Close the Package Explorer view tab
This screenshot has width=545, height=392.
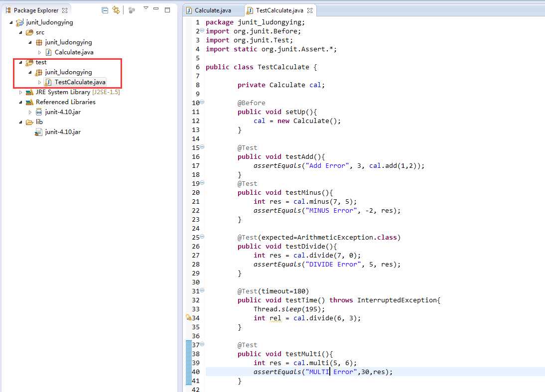point(65,10)
